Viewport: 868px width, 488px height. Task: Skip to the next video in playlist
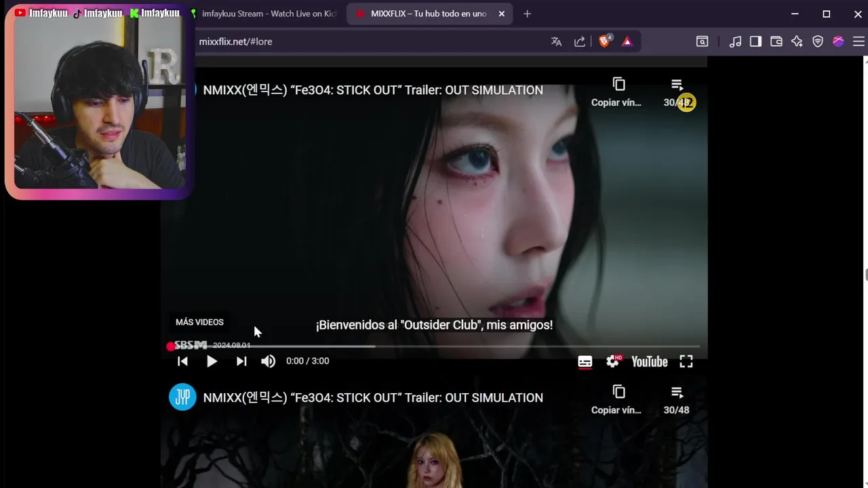[x=241, y=361]
